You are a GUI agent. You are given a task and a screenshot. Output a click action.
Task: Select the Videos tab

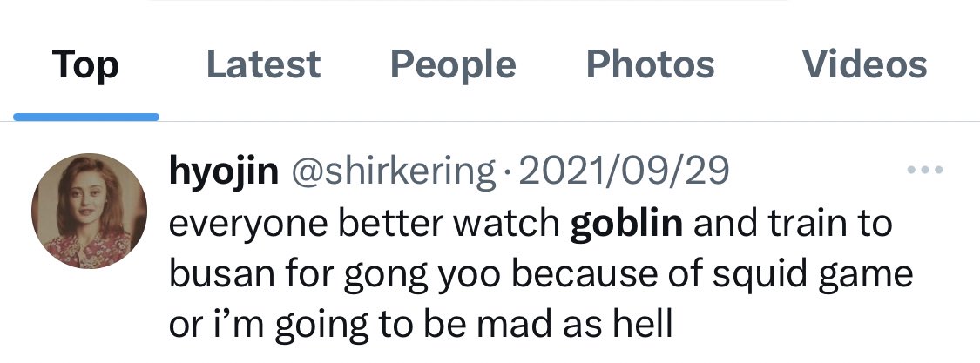coord(864,64)
